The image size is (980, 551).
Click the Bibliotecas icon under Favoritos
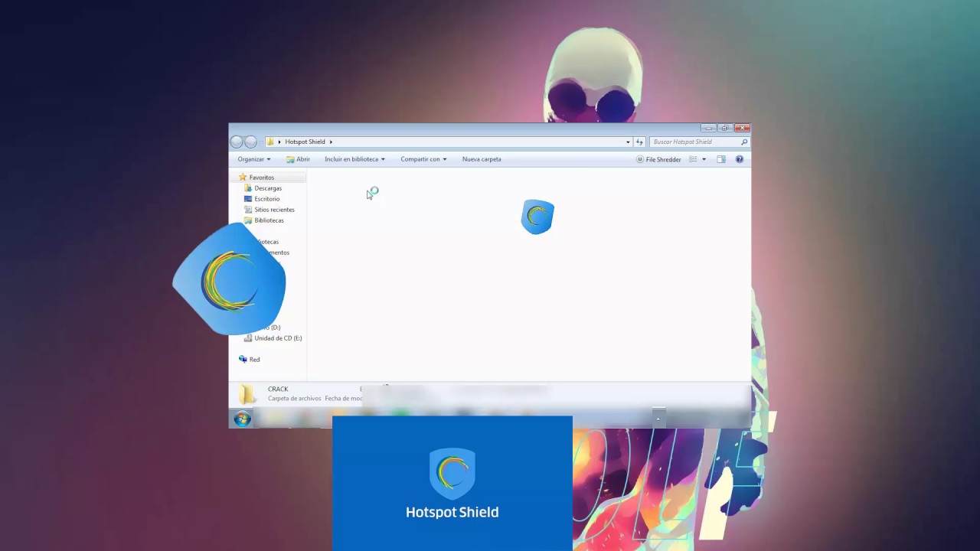(248, 220)
